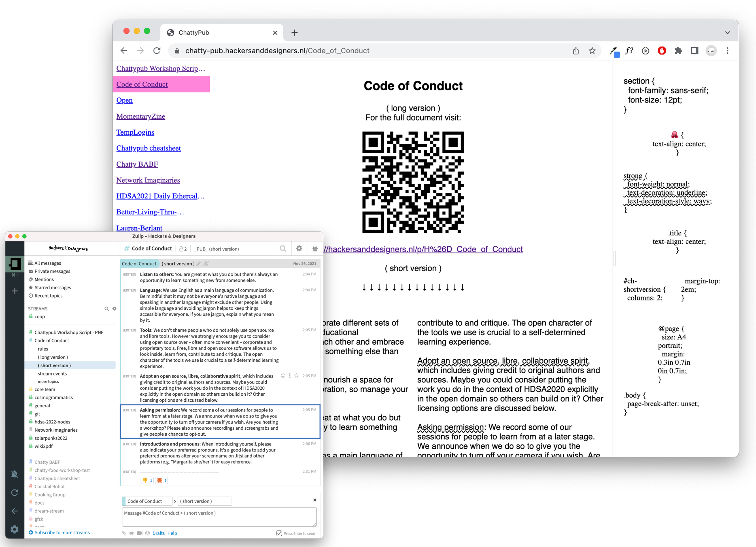Open the MomentaryZine link

[x=141, y=116]
